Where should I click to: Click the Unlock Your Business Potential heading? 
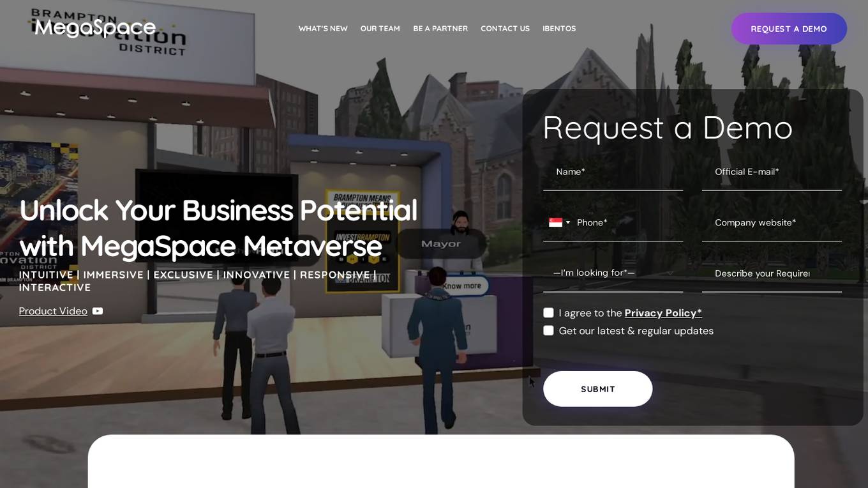(218, 228)
